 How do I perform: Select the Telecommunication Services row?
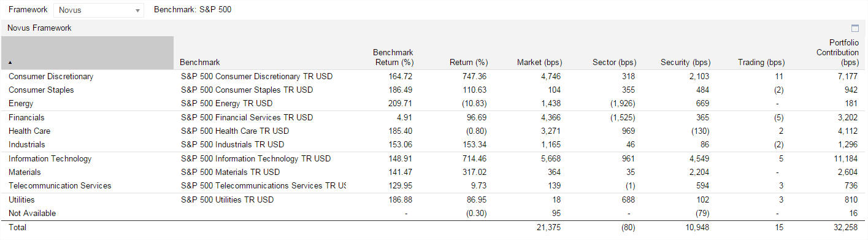(x=434, y=185)
